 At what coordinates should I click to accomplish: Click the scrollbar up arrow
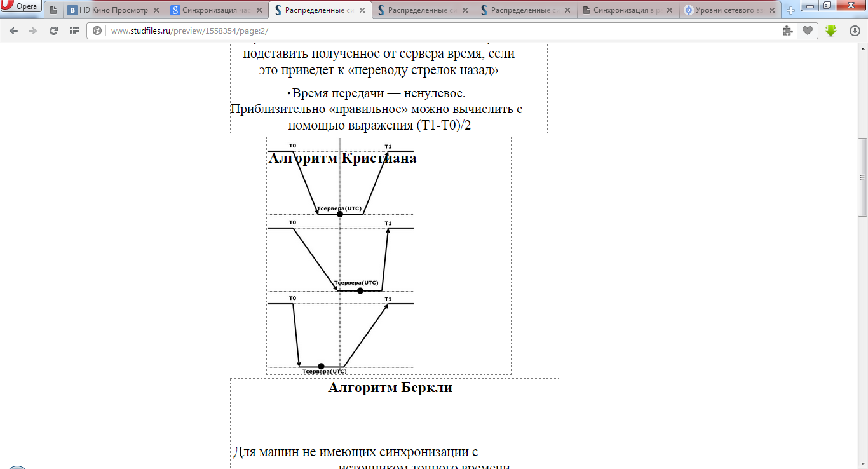tap(862, 49)
